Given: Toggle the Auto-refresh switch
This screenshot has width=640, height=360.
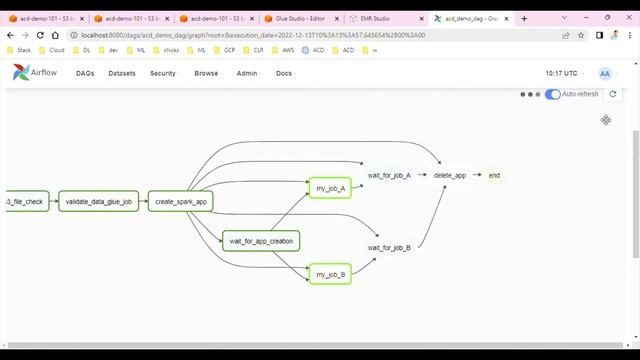Looking at the screenshot, I should 553,94.
